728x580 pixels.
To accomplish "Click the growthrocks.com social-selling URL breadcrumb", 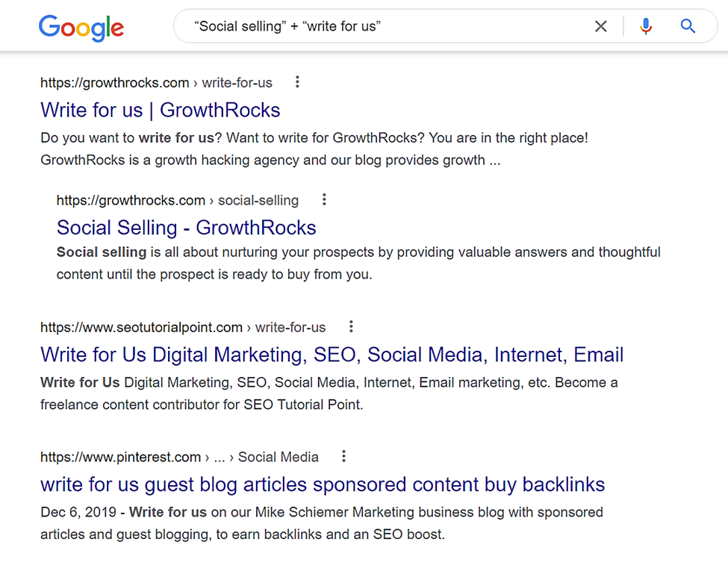I will click(178, 201).
